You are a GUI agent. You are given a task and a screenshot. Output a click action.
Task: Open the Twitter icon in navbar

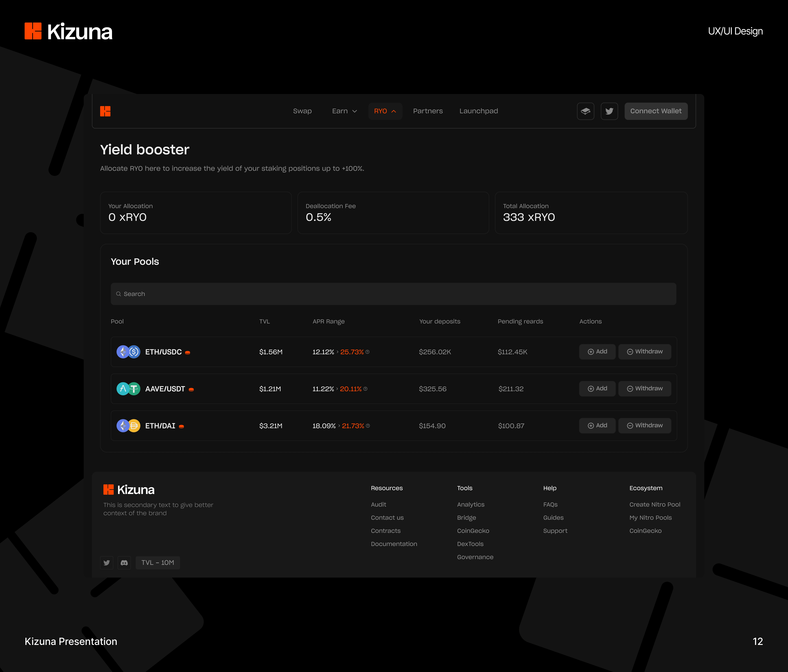pos(609,111)
